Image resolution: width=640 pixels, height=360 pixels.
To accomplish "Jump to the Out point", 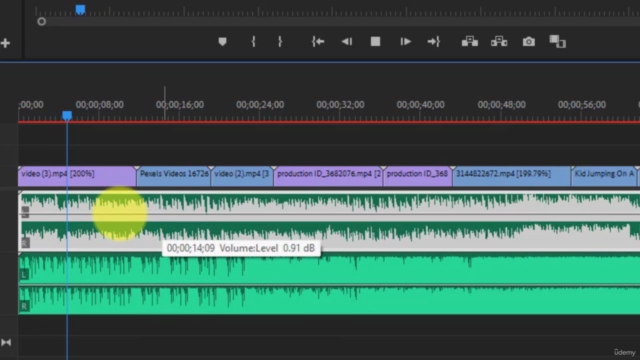I will click(x=433, y=42).
